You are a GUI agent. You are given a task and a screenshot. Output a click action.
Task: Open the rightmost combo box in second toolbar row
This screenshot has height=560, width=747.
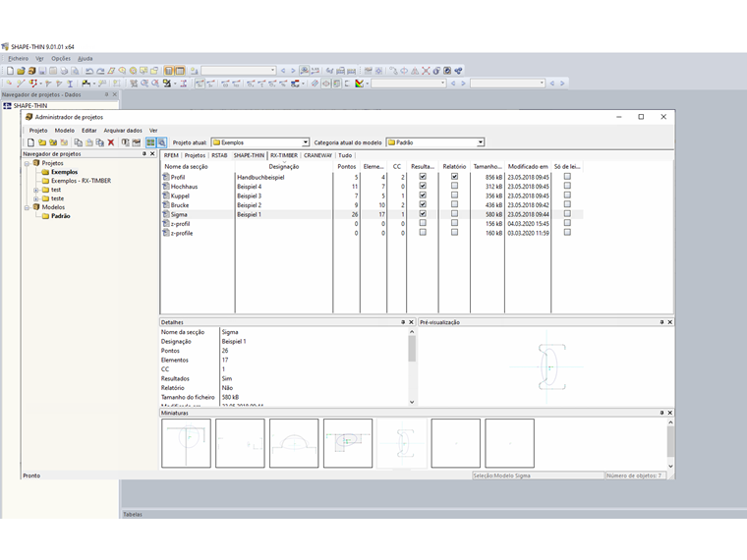pos(507,84)
